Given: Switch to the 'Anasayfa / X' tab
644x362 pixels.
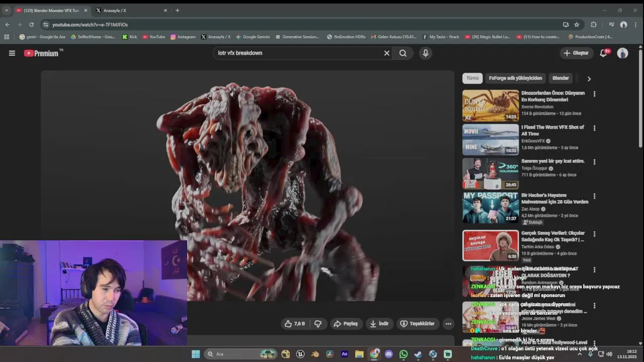Looking at the screenshot, I should 130,10.
